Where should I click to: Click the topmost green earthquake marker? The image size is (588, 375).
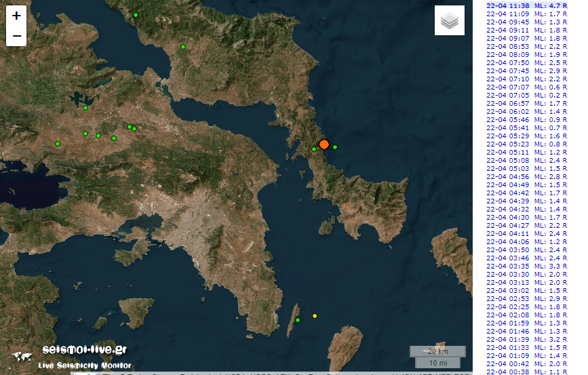(136, 15)
